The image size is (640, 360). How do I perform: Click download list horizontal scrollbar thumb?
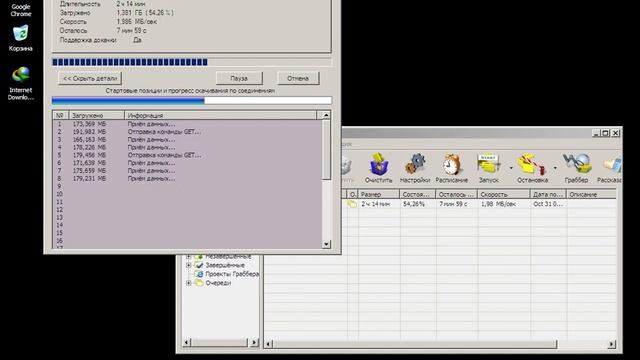click(x=415, y=344)
